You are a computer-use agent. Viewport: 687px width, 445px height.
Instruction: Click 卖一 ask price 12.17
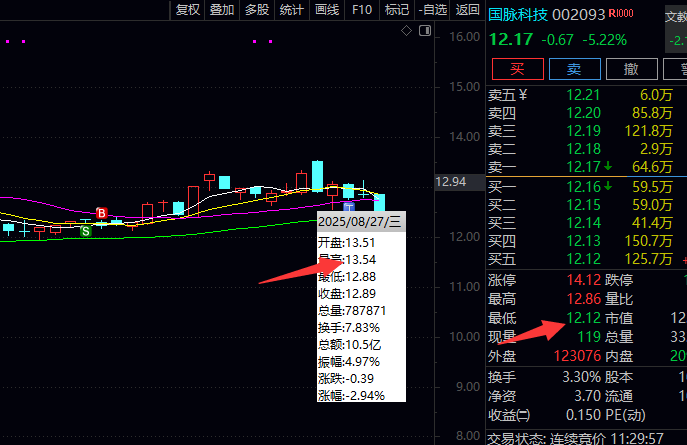(x=583, y=167)
